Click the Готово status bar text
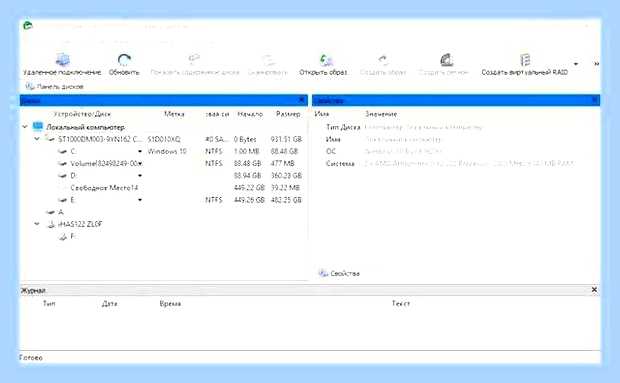The image size is (620, 383). pos(31,357)
